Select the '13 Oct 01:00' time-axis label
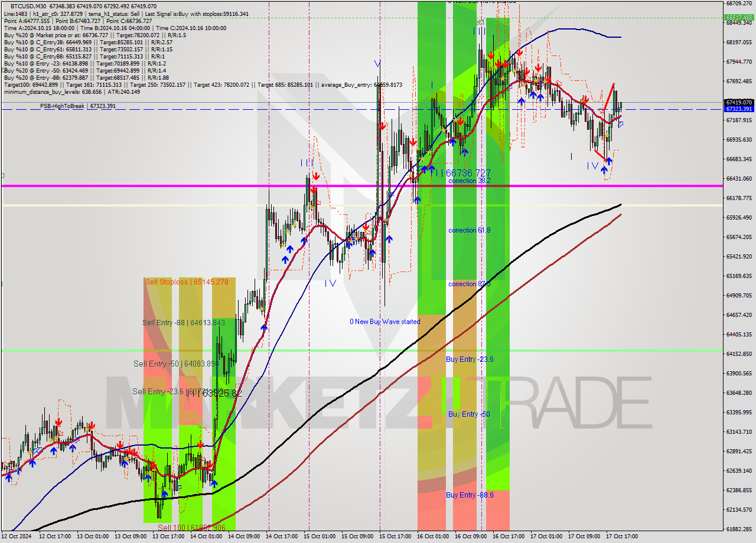 click(x=92, y=537)
